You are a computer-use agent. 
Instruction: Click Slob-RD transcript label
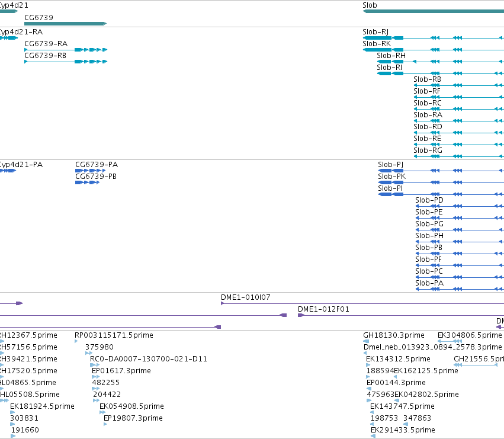(x=428, y=127)
